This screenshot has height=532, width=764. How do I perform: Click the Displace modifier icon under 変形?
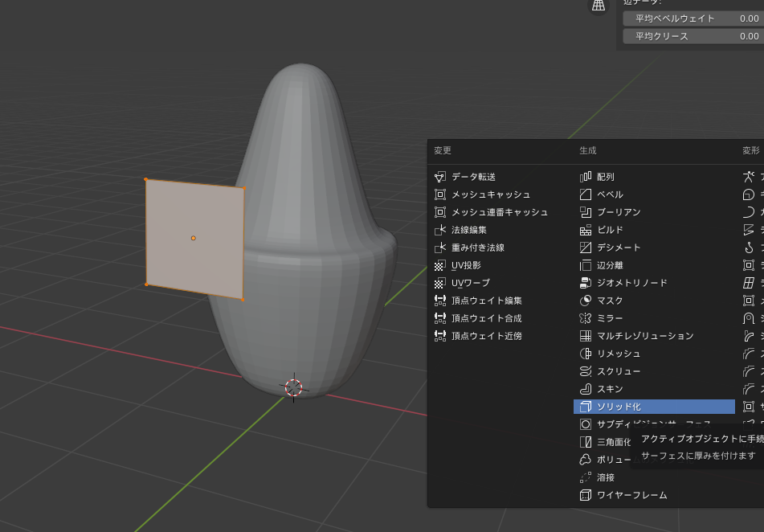click(749, 230)
